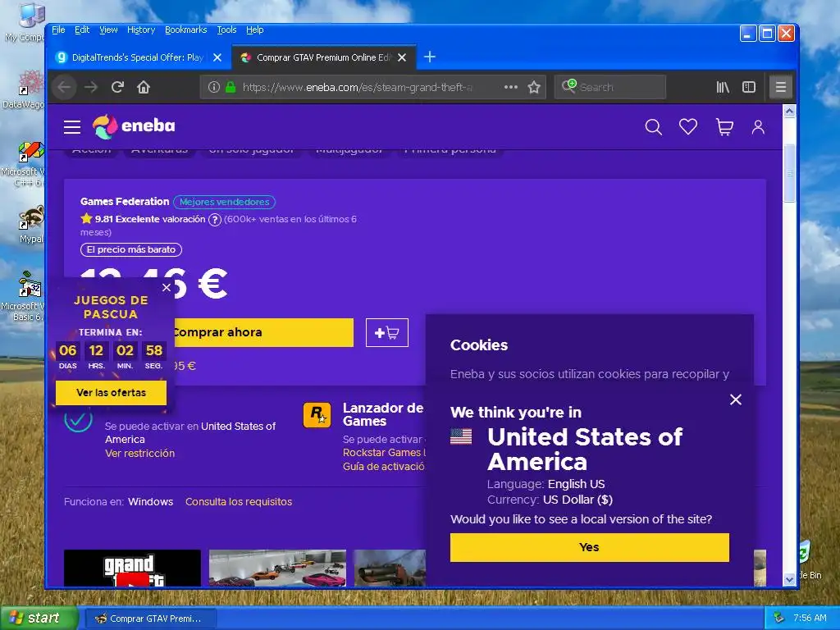The image size is (840, 630).
Task: Click the Games Federation seller name
Action: coord(125,202)
